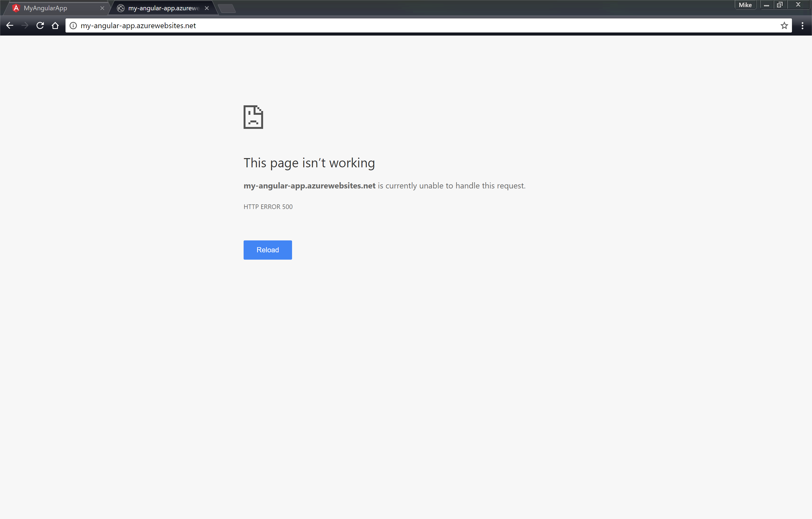Screen dimensions: 812x519
Task: Click the Reload button on the error page
Action: click(x=267, y=250)
